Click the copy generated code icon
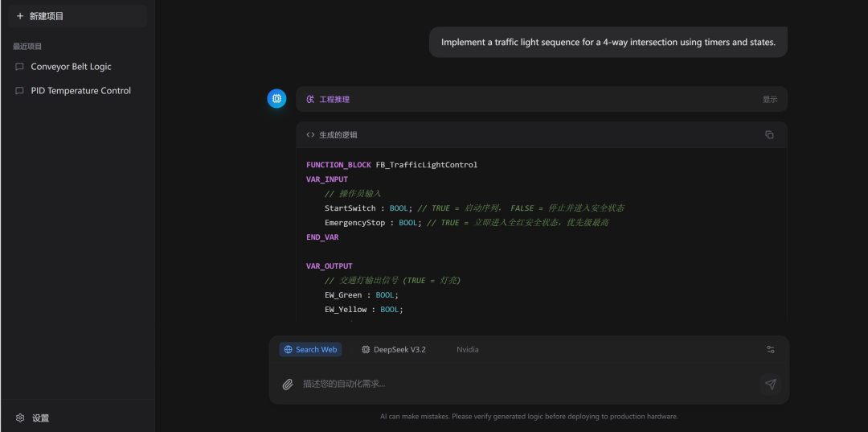The width and height of the screenshot is (868, 432). [x=769, y=135]
